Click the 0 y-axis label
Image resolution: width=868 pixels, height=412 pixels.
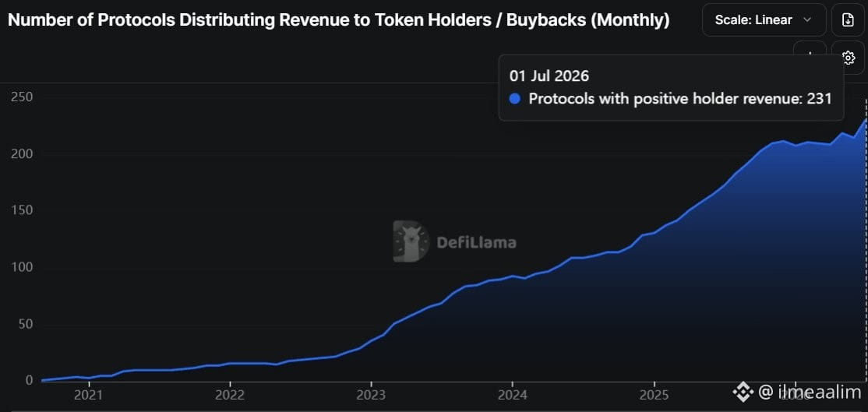[29, 381]
